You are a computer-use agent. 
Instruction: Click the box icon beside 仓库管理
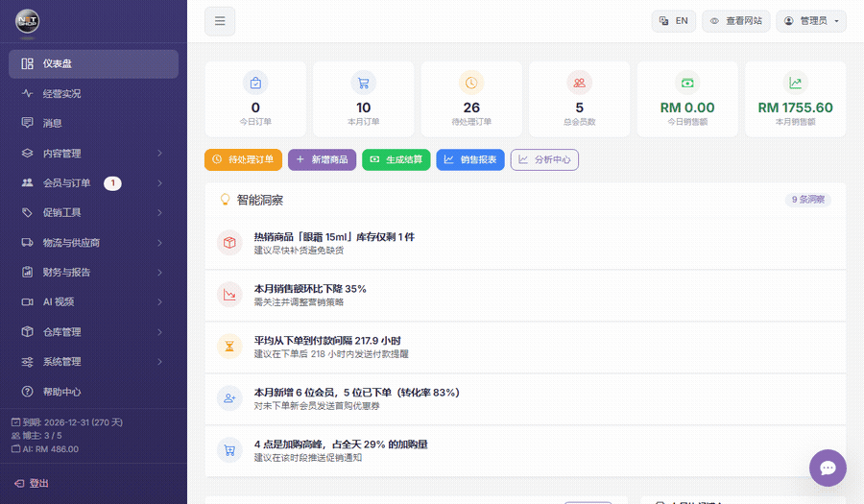click(27, 331)
